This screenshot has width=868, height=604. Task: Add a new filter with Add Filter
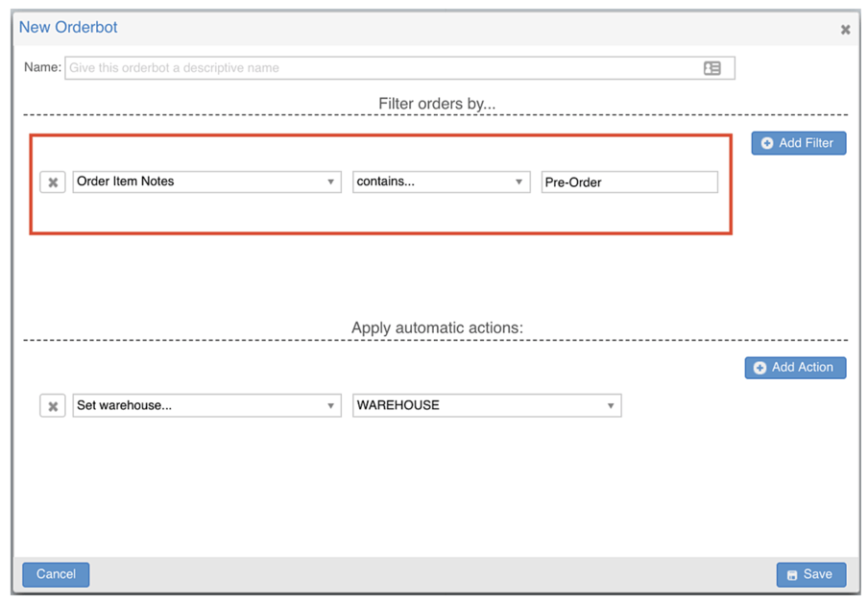799,143
